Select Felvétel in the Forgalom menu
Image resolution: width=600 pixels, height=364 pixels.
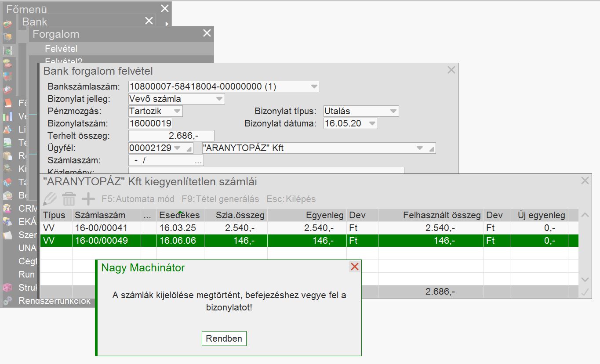click(121, 49)
